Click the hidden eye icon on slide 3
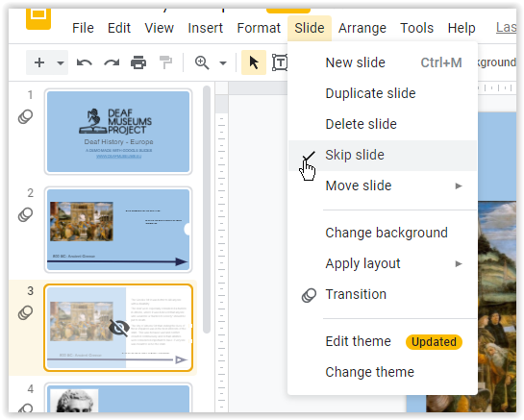The height and width of the screenshot is (420, 524). click(x=119, y=328)
